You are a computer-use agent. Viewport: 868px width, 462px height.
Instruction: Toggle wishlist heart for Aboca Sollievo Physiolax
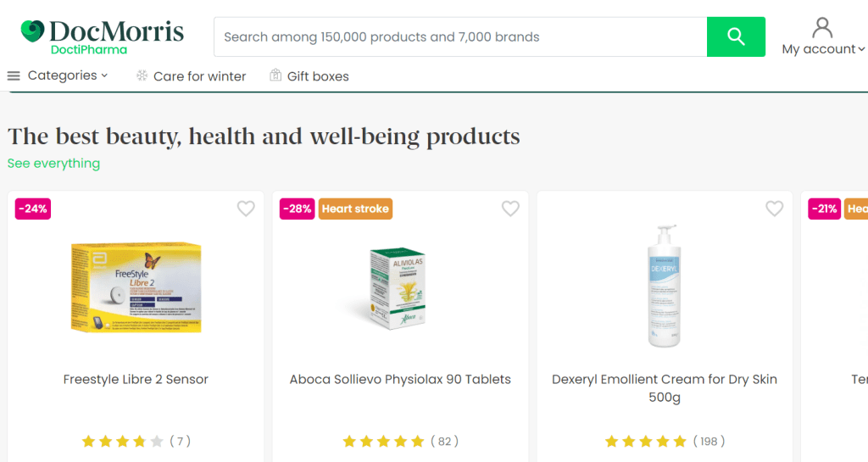(x=510, y=209)
